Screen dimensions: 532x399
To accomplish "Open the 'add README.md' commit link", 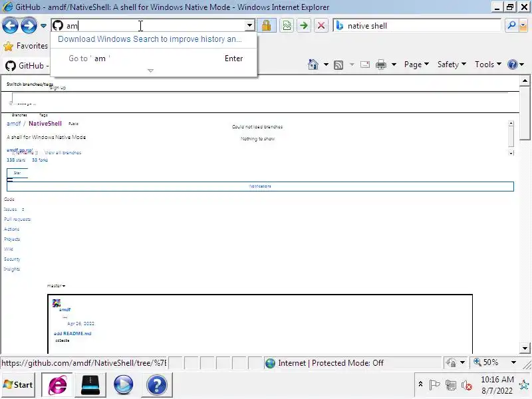I will [72, 334].
